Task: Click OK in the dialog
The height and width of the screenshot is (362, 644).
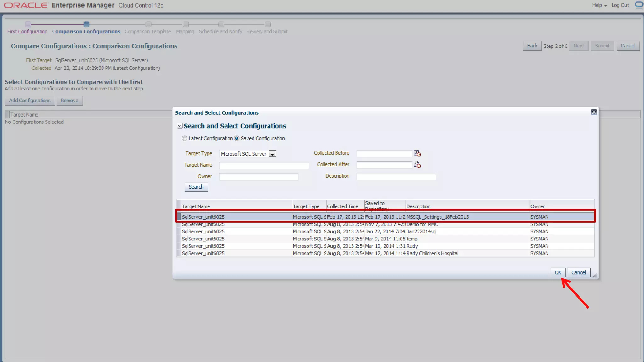Action: coord(558,272)
